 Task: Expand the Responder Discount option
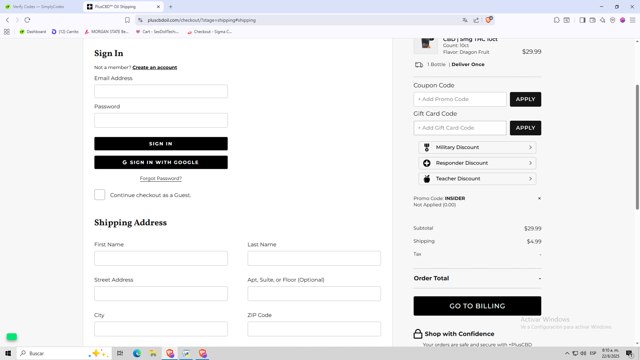point(477,163)
